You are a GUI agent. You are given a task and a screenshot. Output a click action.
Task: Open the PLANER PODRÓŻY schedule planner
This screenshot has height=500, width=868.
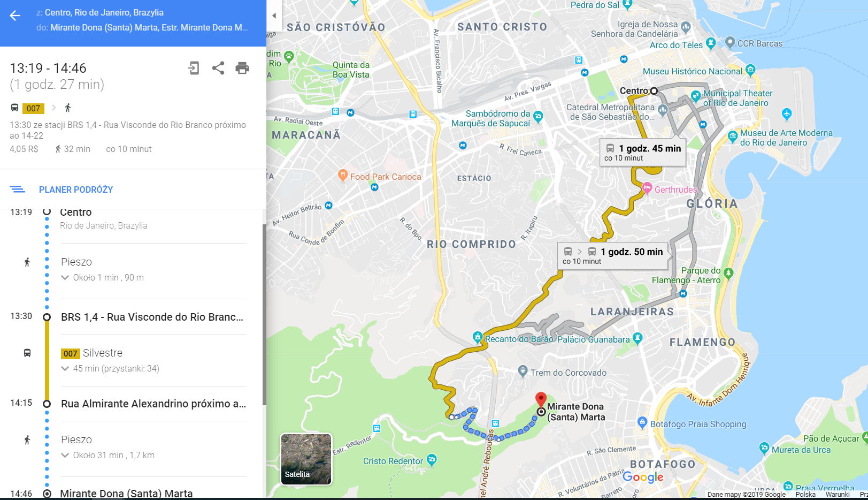(x=76, y=190)
